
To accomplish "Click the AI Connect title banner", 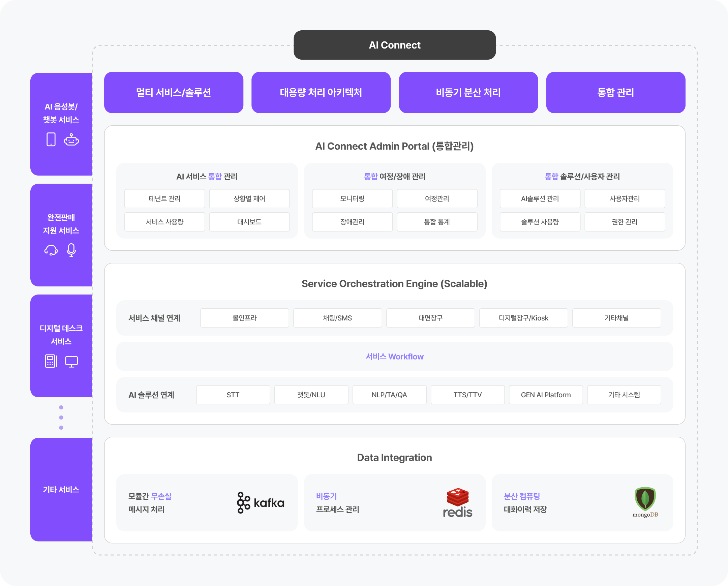I will pyautogui.click(x=394, y=45).
